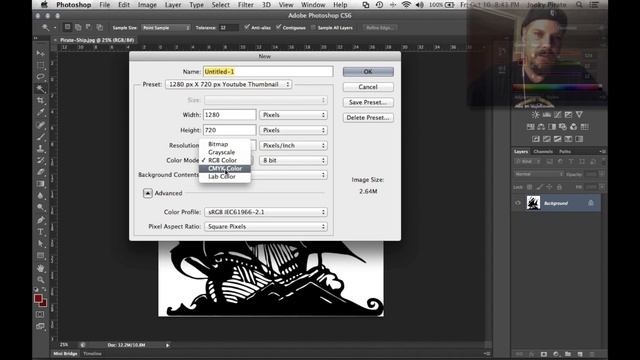Choose Grayscale from Color Mode list
Viewport: 640px width, 360px height.
pos(225,152)
